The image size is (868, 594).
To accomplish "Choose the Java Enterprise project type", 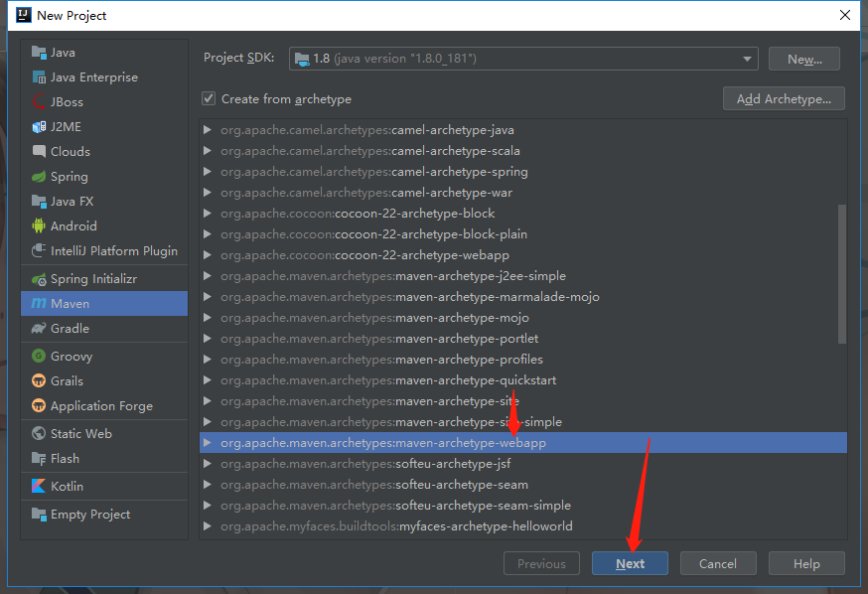I will (x=104, y=77).
